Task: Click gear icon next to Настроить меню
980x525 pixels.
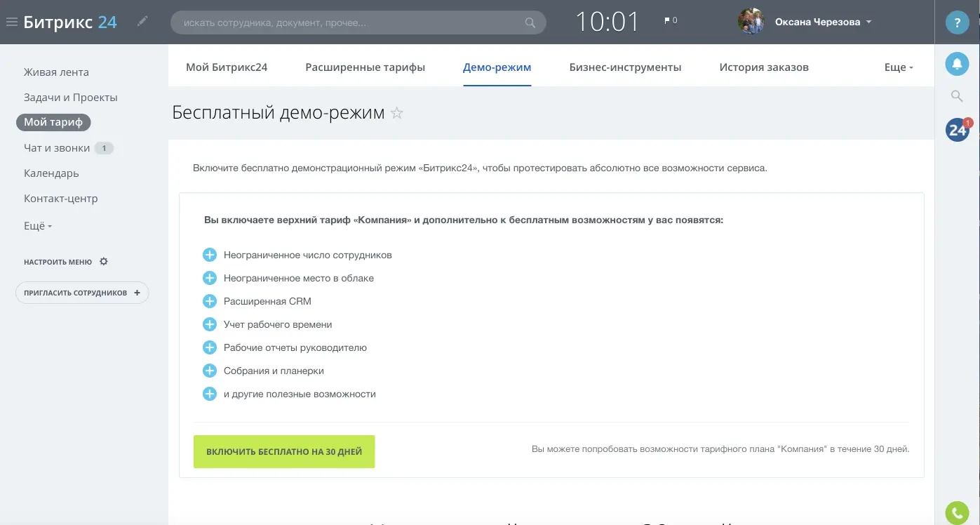Action: point(104,262)
